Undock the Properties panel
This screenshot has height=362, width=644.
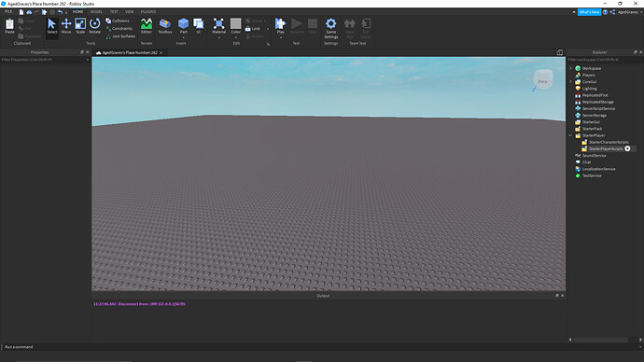pyautogui.click(x=82, y=52)
